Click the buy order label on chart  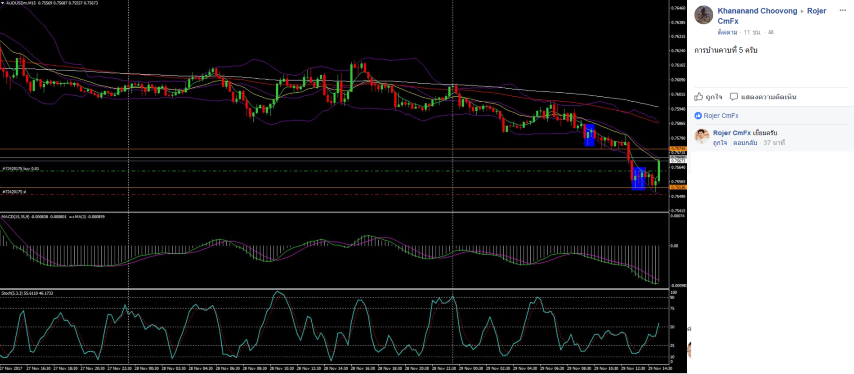click(20, 169)
